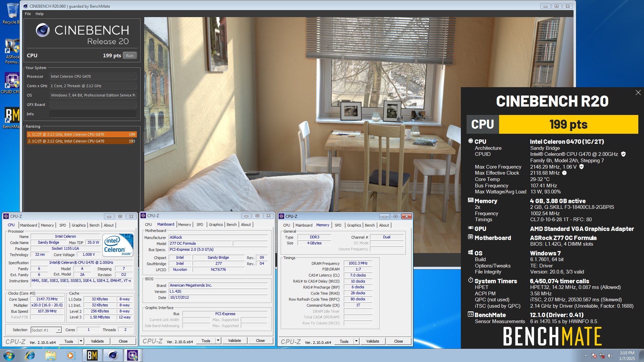Open the BenchMate desktop shortcut
The height and width of the screenshot is (362, 644).
point(12,118)
